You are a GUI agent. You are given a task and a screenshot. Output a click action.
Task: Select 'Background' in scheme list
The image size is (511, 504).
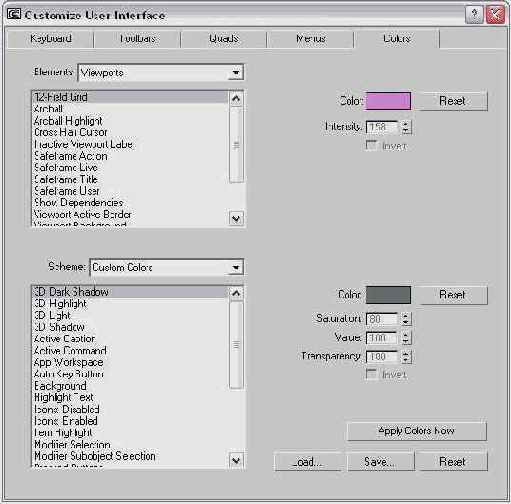[x=130, y=386]
